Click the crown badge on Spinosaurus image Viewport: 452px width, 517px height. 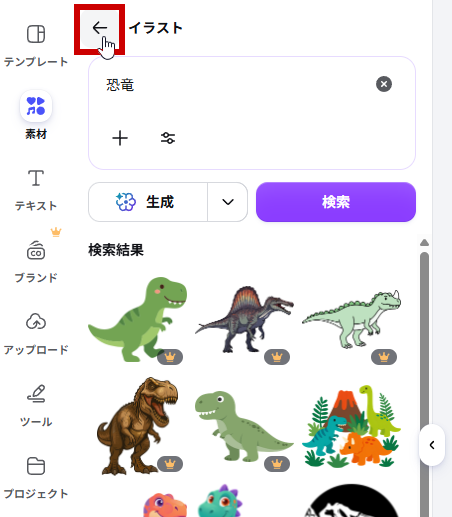tap(277, 357)
